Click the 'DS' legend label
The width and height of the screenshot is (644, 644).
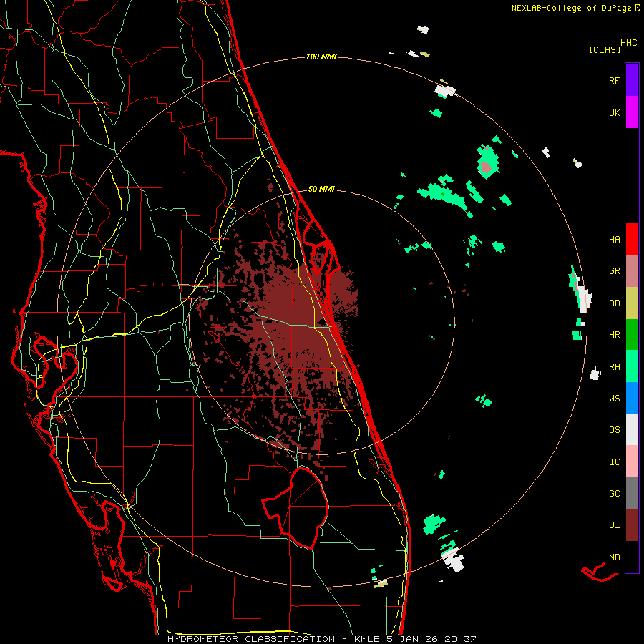point(614,430)
